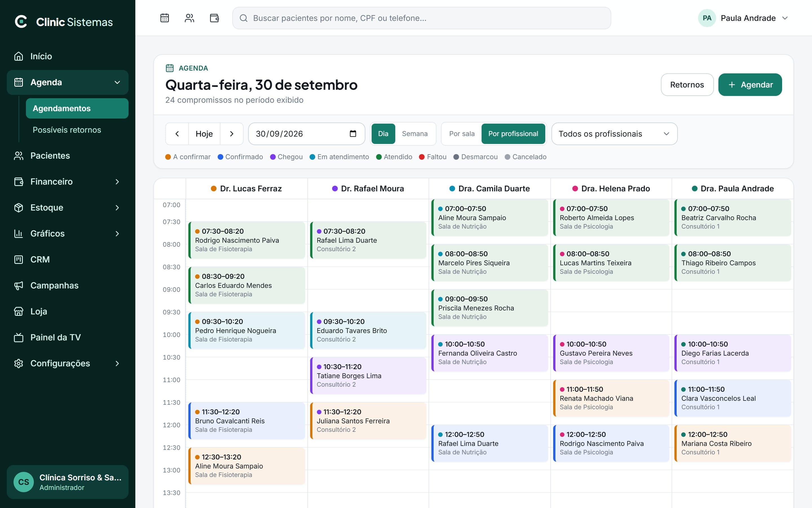Click the Agendar button
This screenshot has width=812, height=508.
click(750, 85)
